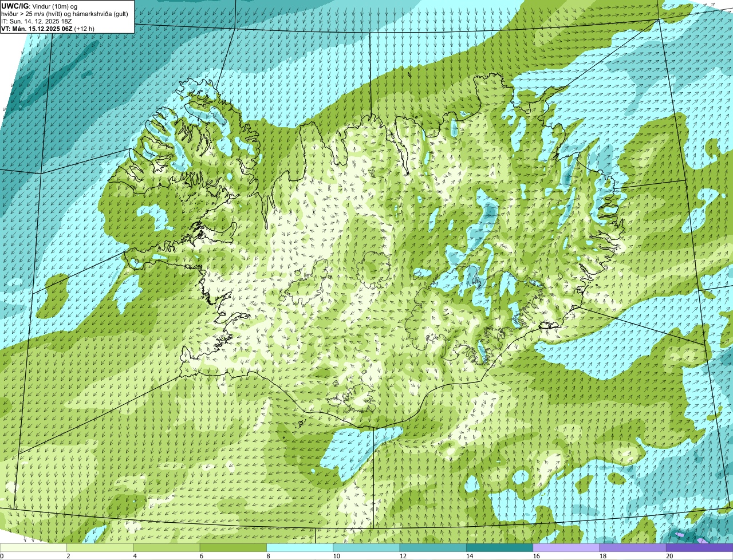Click the legend label '16'

click(536, 556)
